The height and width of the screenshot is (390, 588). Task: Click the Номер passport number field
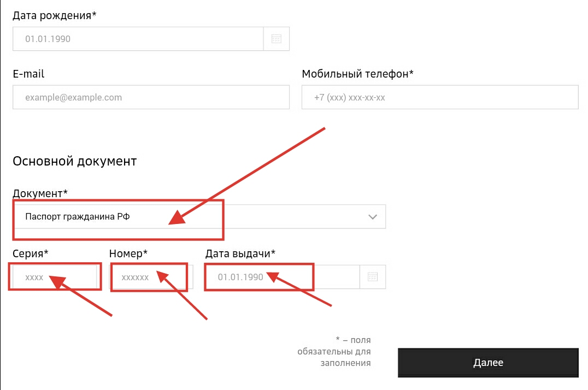point(150,277)
